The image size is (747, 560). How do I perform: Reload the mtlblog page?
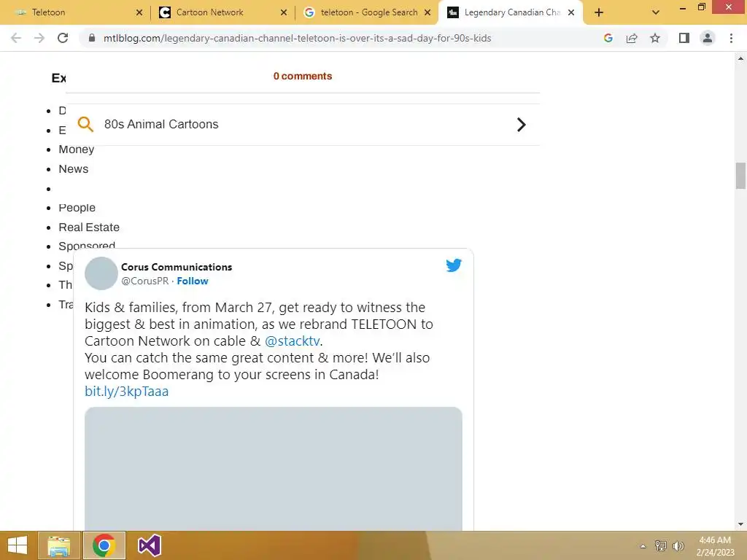click(63, 38)
